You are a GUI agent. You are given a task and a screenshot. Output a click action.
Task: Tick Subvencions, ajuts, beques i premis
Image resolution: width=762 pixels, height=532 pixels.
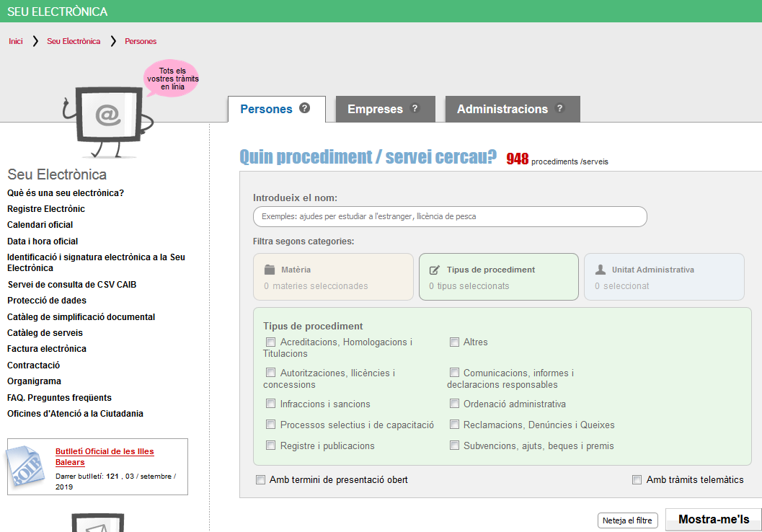tap(454, 445)
